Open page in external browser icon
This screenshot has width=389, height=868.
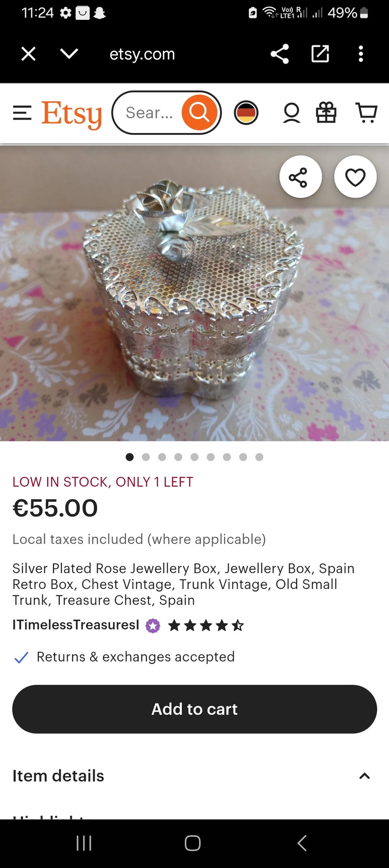click(x=320, y=54)
